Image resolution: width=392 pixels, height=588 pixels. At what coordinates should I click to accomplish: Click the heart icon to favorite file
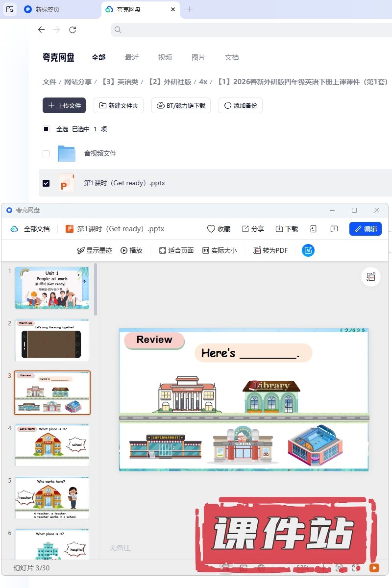(211, 229)
